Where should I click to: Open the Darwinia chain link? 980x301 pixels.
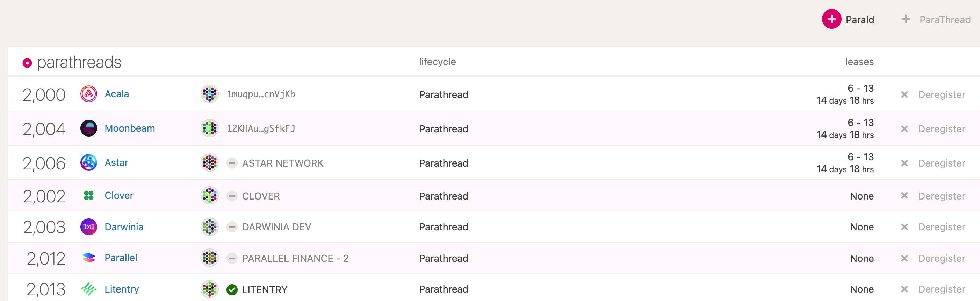pyautogui.click(x=124, y=227)
